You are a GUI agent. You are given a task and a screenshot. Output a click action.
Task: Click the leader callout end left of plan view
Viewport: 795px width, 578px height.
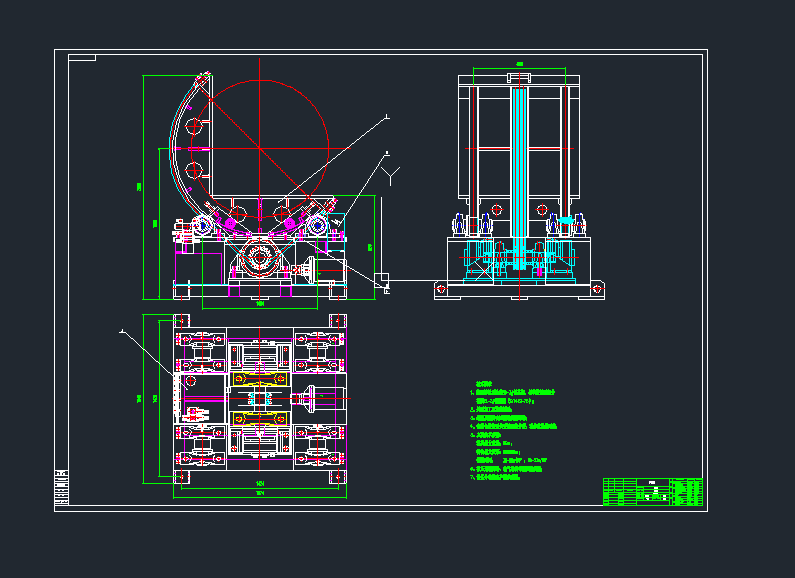click(x=123, y=330)
